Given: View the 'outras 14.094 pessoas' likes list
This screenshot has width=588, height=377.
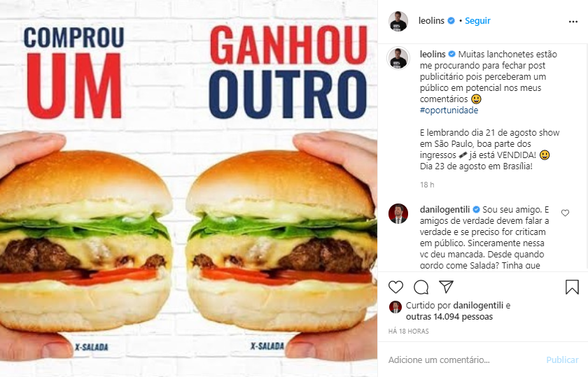Looking at the screenshot, I should 449,317.
